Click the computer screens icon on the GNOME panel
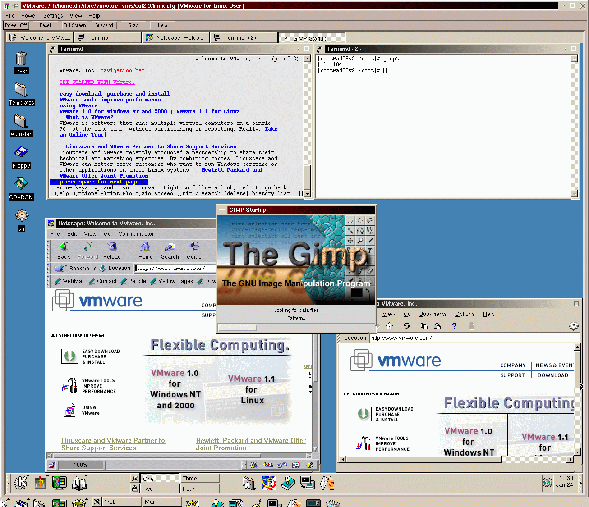The image size is (589, 507). (x=307, y=483)
